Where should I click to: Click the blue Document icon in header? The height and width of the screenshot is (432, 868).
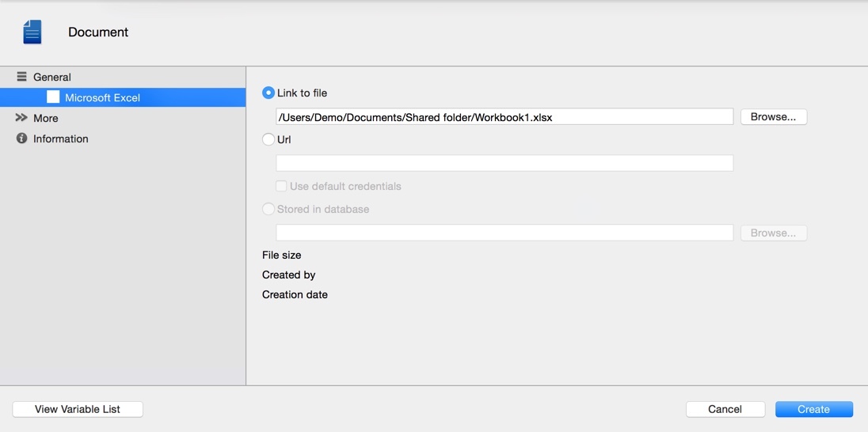click(x=32, y=32)
